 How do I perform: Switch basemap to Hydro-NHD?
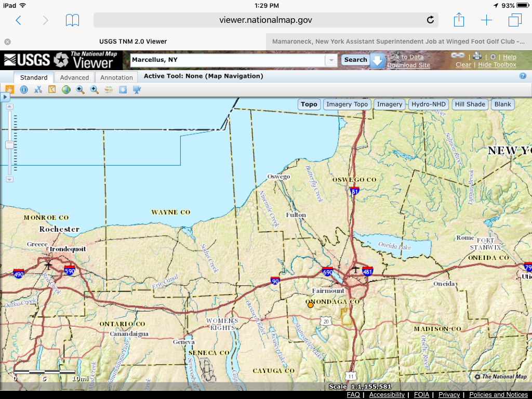point(429,104)
